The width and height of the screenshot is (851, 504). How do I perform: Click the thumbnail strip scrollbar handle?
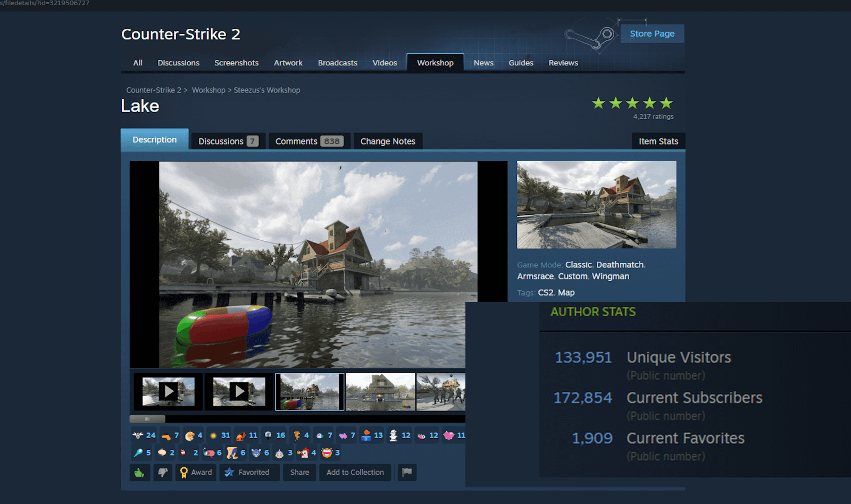tap(147, 419)
